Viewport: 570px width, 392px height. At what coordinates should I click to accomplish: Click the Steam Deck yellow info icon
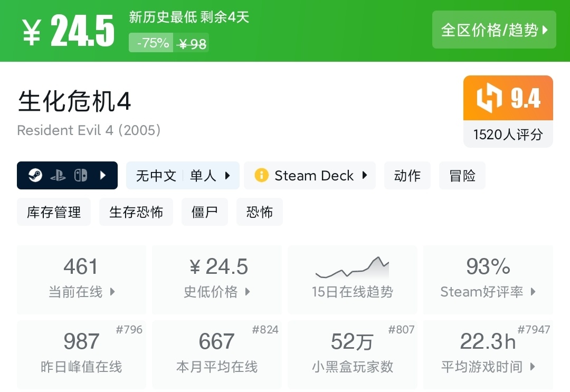261,176
